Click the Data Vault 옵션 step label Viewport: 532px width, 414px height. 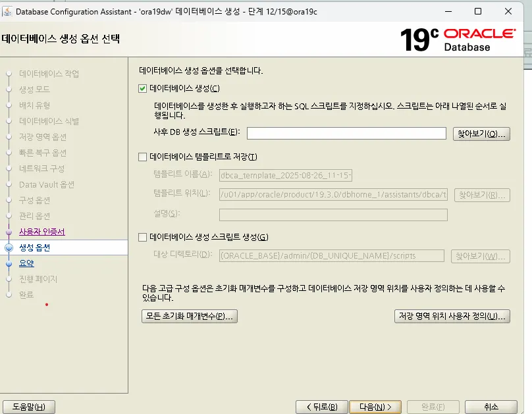tap(47, 184)
